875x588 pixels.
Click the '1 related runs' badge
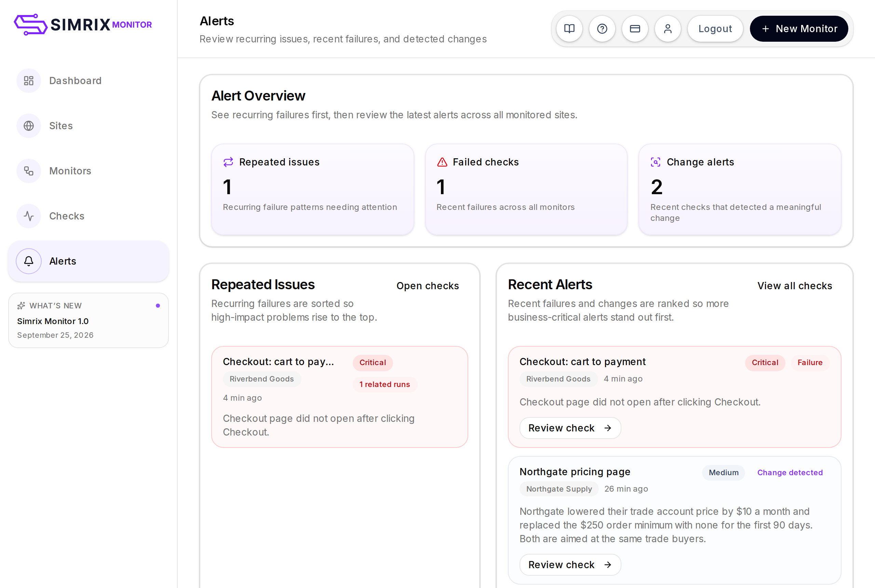click(x=385, y=384)
